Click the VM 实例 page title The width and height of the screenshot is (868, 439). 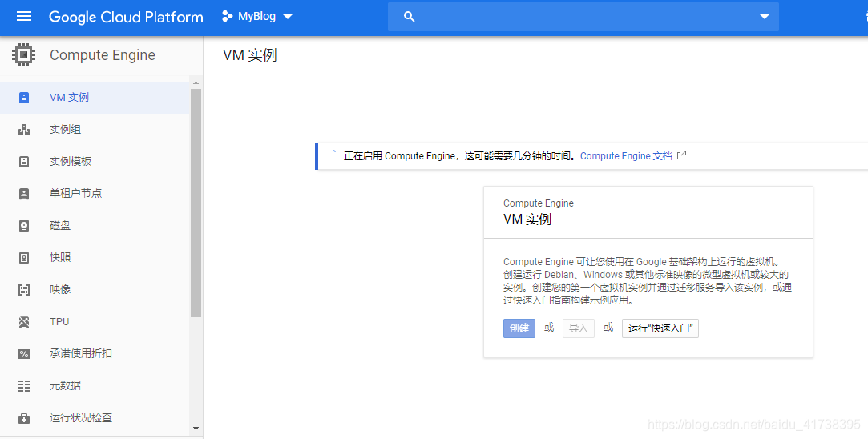tap(250, 55)
